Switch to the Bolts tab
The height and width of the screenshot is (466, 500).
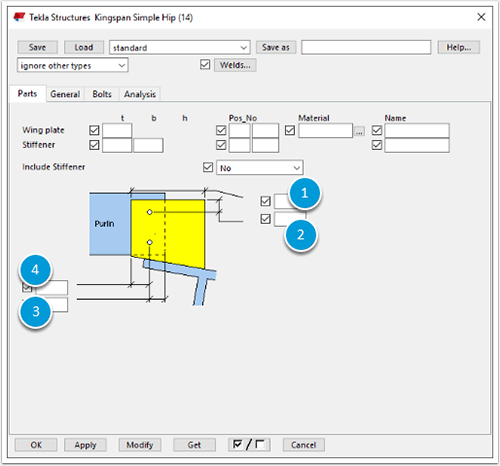pos(102,94)
